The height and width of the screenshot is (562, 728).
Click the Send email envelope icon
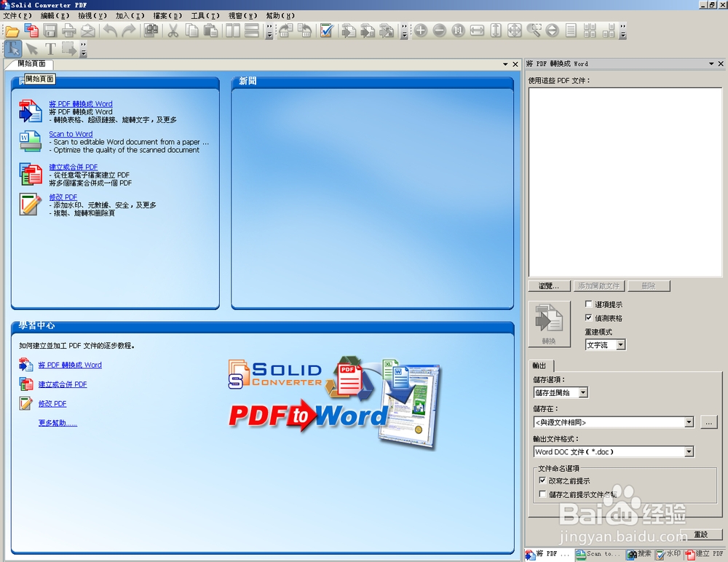click(88, 31)
